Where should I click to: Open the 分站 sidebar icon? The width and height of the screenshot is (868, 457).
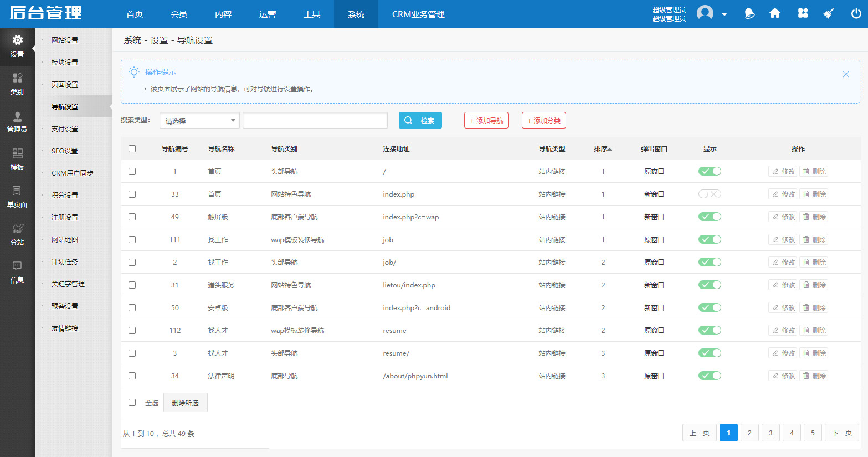coord(17,229)
